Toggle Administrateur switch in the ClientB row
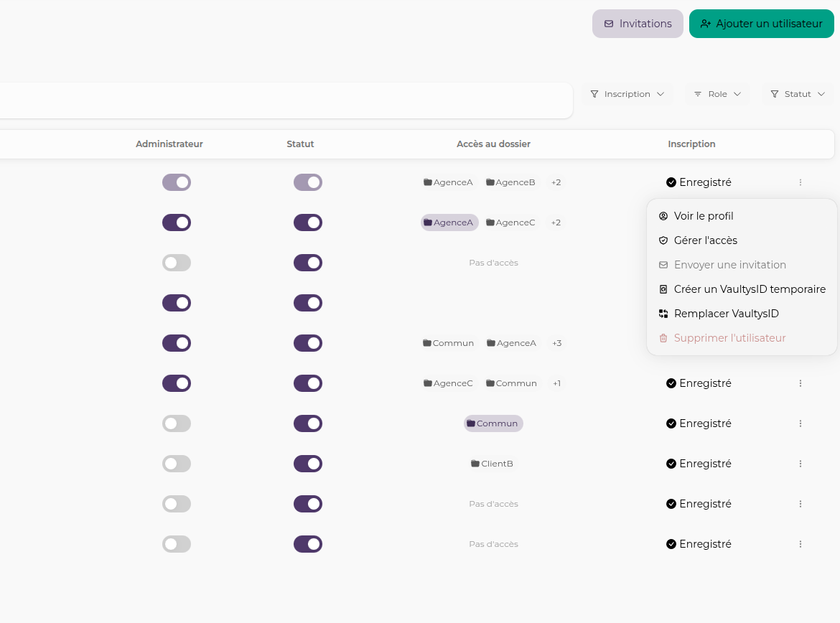 177,464
